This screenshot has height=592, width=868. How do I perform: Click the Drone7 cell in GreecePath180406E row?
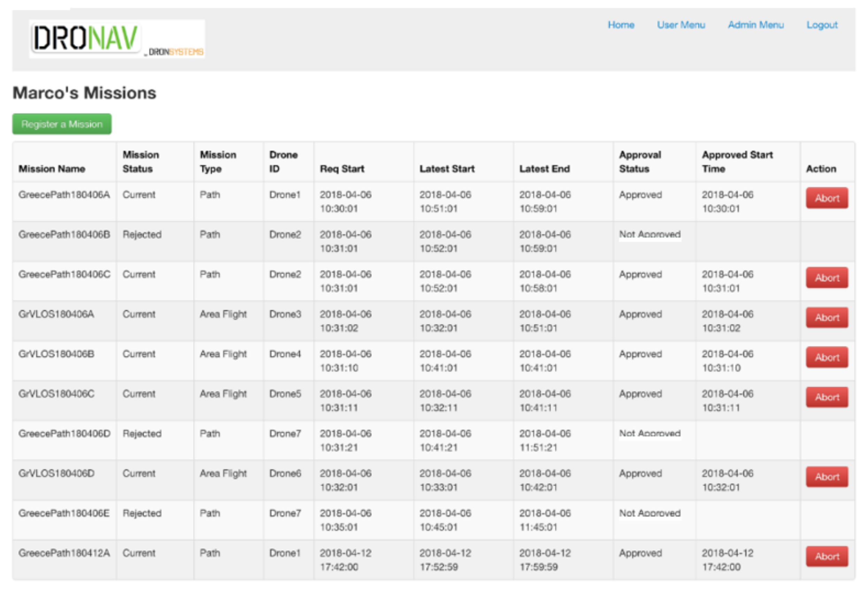click(285, 513)
